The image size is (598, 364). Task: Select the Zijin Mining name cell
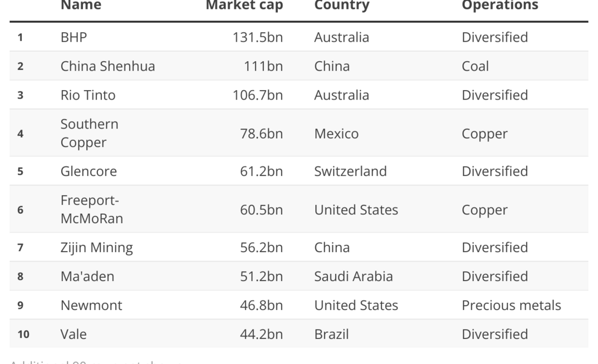[x=96, y=247]
